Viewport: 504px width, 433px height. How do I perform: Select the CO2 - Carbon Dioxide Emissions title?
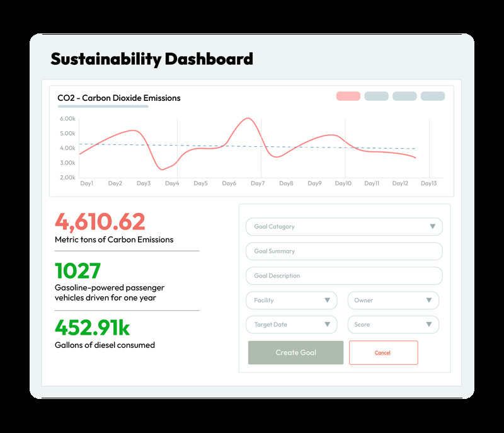point(119,98)
